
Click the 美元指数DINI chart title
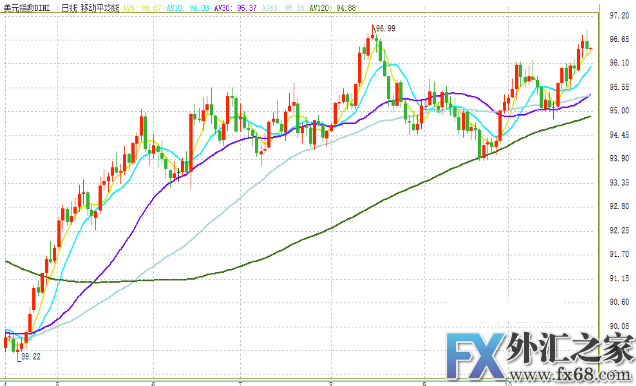click(27, 8)
